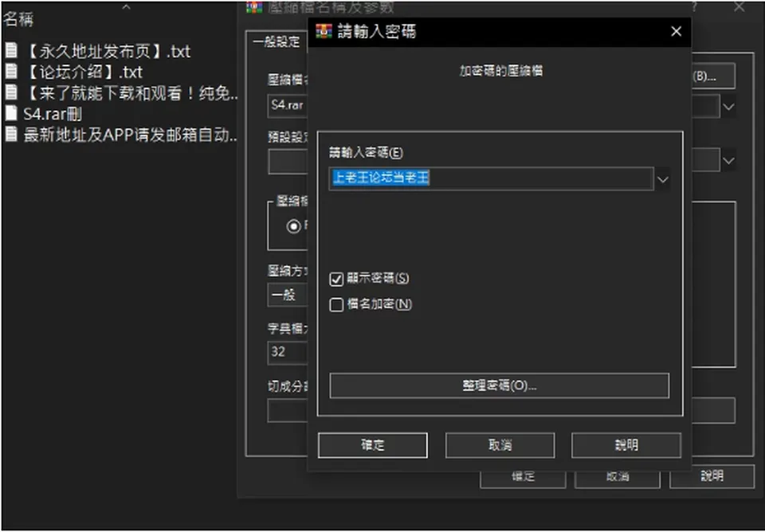The width and height of the screenshot is (765, 532).
Task: Click the 永久地址发布页 txt file icon
Action: (x=10, y=50)
